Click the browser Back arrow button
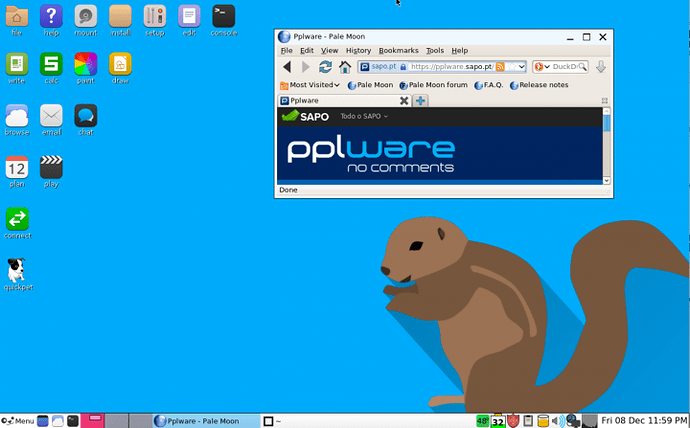Image resolution: width=690 pixels, height=428 pixels. pos(287,67)
